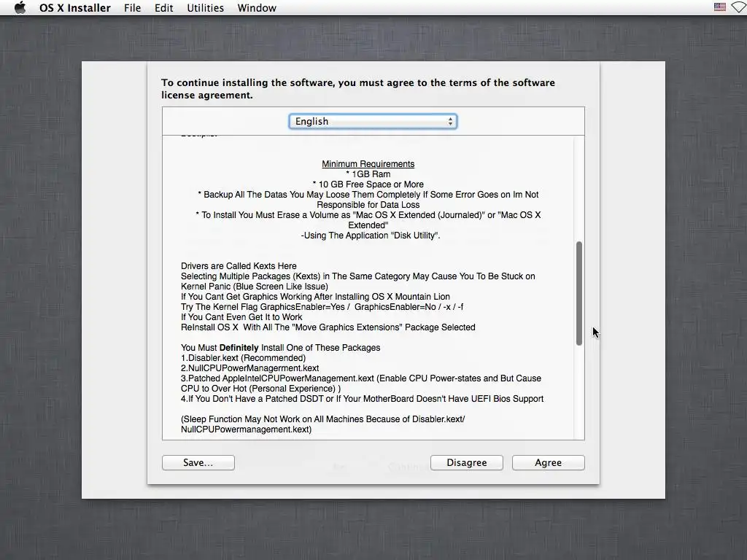
Task: Click the license agreement instruction heading
Action: point(357,88)
